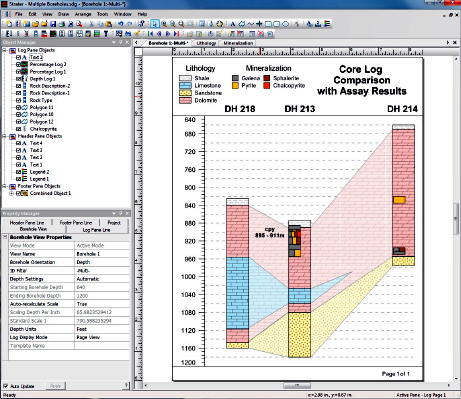Click the Select pointer tool
461x399 pixels.
point(155,24)
